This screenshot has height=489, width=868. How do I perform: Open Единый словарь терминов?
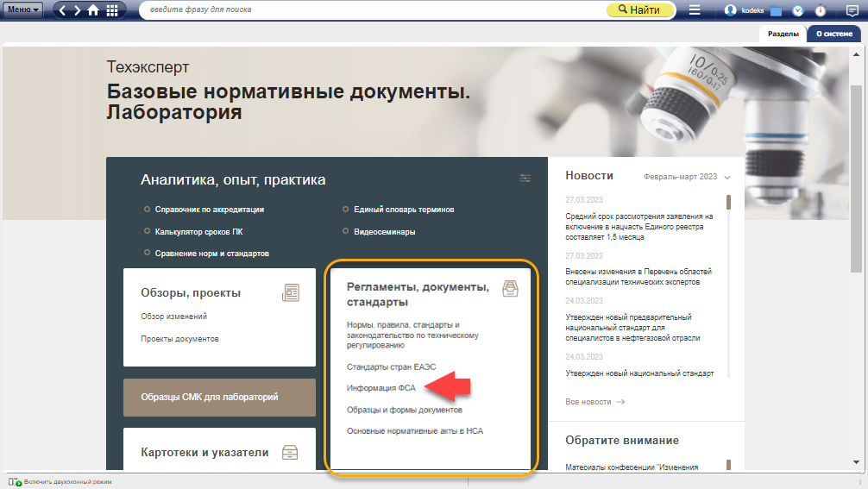tap(404, 210)
